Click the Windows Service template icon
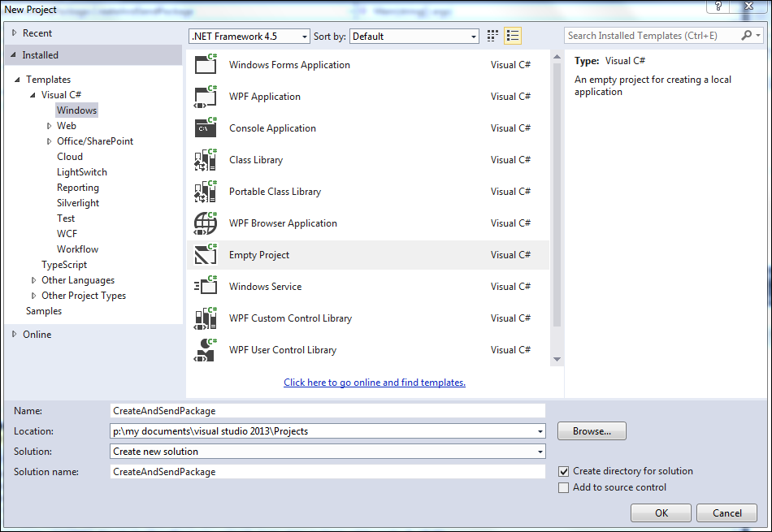This screenshot has width=772, height=532. 206,287
